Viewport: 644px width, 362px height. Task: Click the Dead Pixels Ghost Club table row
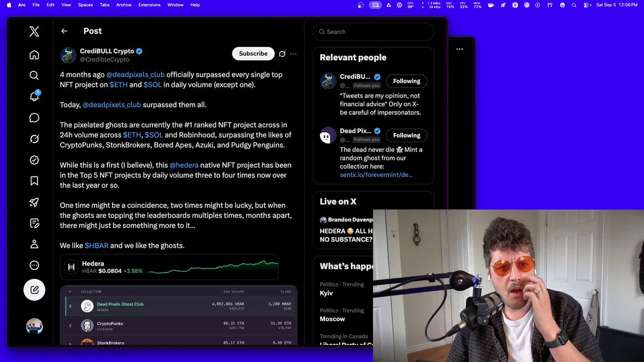(x=179, y=306)
